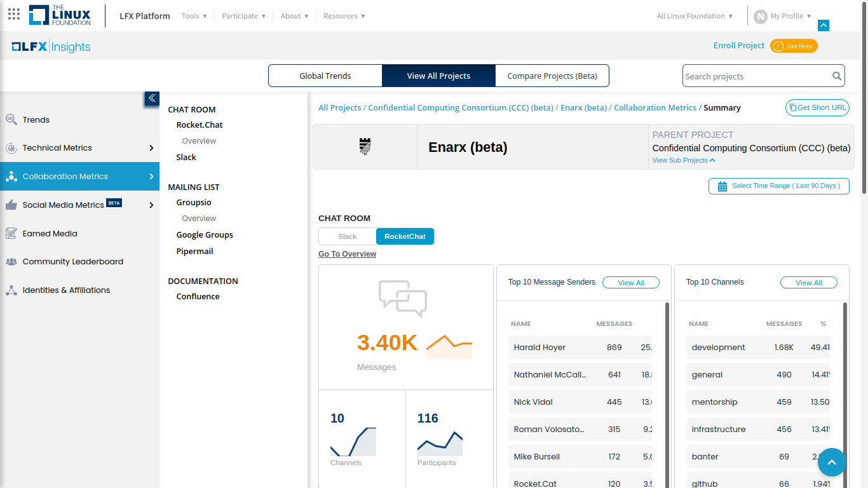The image size is (868, 488).
Task: Click the Identities & Affiliations icon
Action: click(11, 290)
